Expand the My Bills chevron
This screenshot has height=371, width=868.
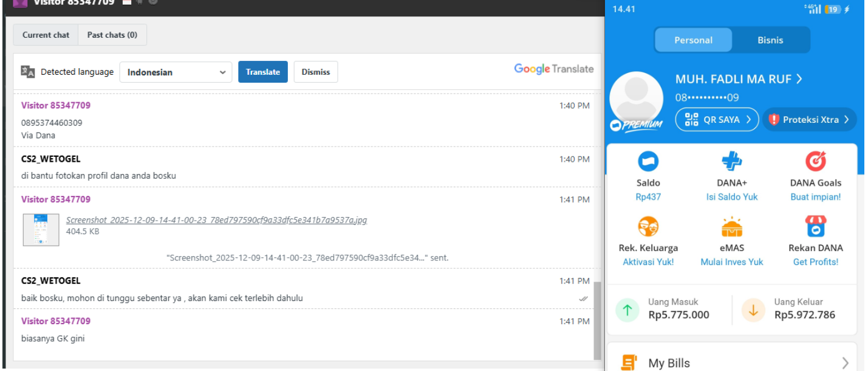(845, 363)
